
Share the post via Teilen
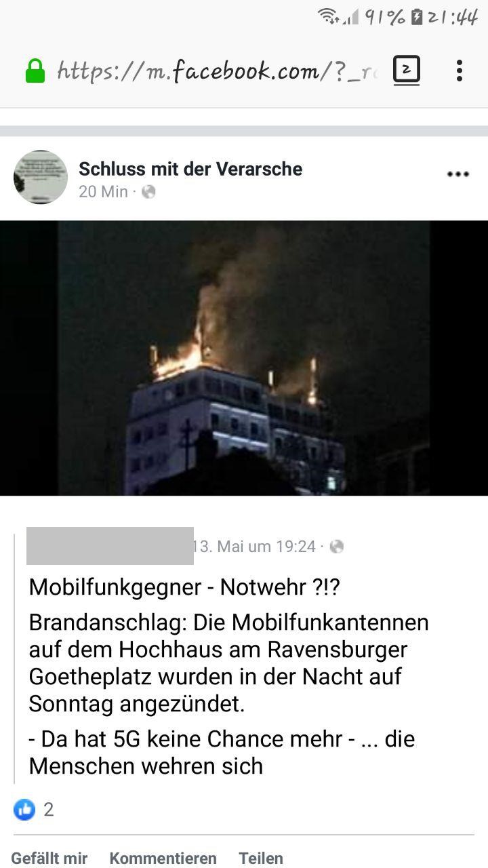point(261,858)
